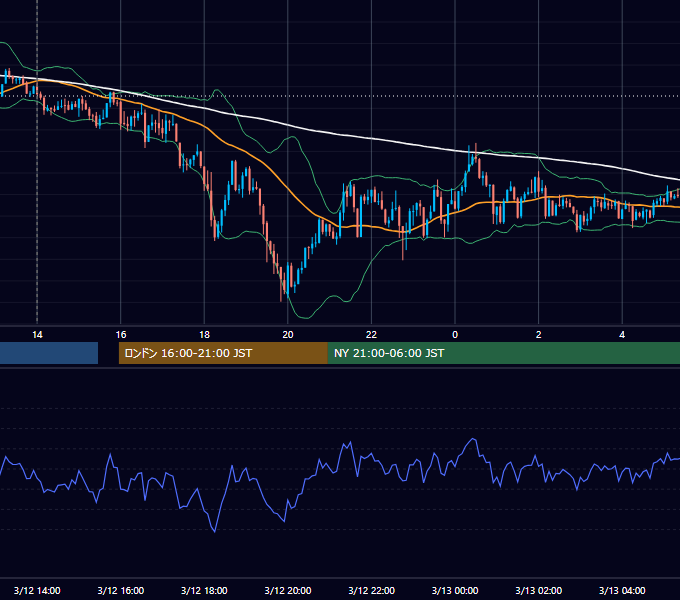680x600 pixels.
Task: Click the hour label 14 on price chart axis
Action: click(37, 335)
